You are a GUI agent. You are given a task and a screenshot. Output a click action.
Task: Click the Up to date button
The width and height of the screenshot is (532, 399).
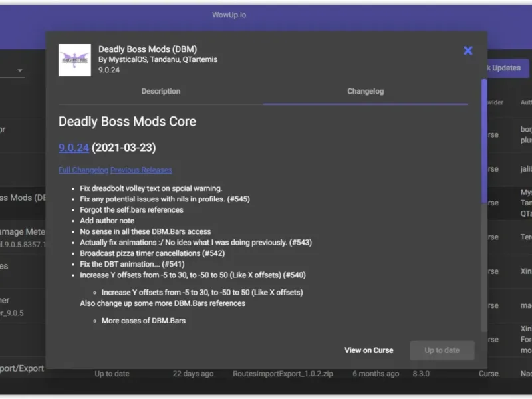[442, 350]
